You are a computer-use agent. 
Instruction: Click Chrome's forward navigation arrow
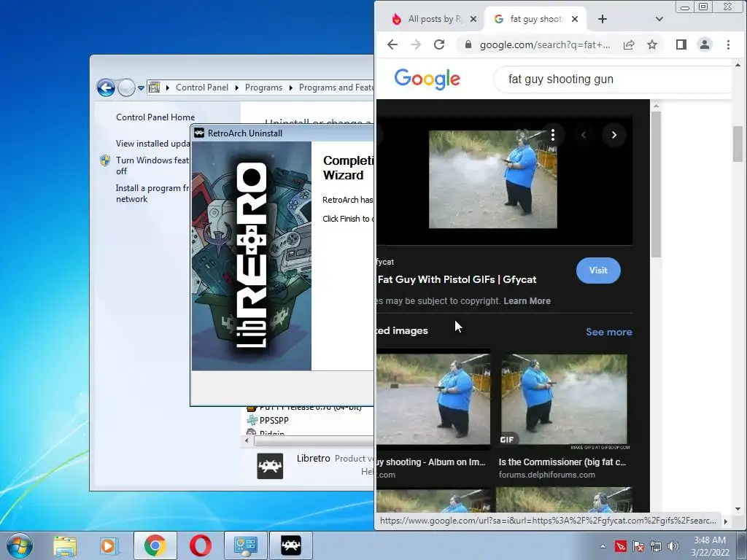(415, 44)
